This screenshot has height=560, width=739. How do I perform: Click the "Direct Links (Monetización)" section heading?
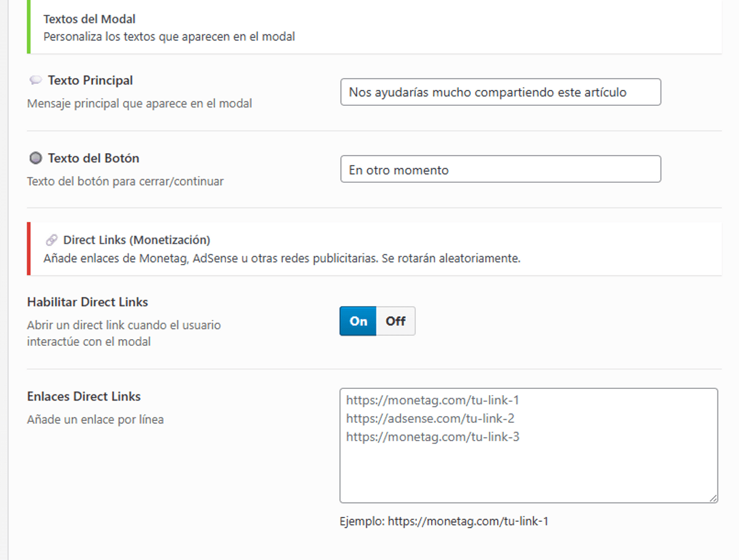[137, 240]
